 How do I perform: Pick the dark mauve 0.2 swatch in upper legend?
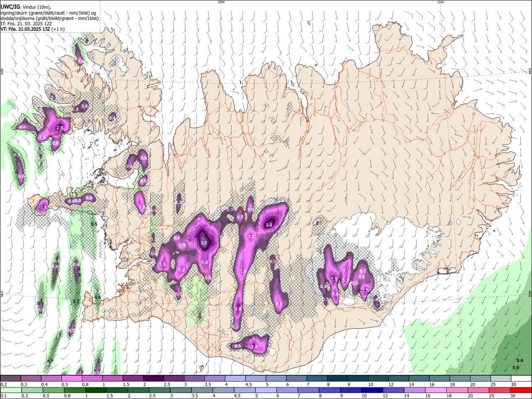click(x=10, y=379)
